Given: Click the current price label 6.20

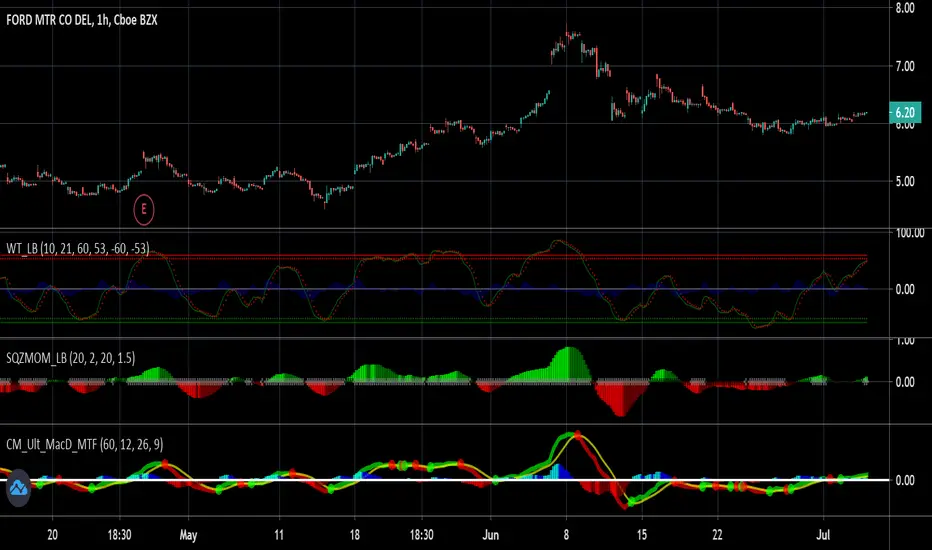Looking at the screenshot, I should click(905, 112).
